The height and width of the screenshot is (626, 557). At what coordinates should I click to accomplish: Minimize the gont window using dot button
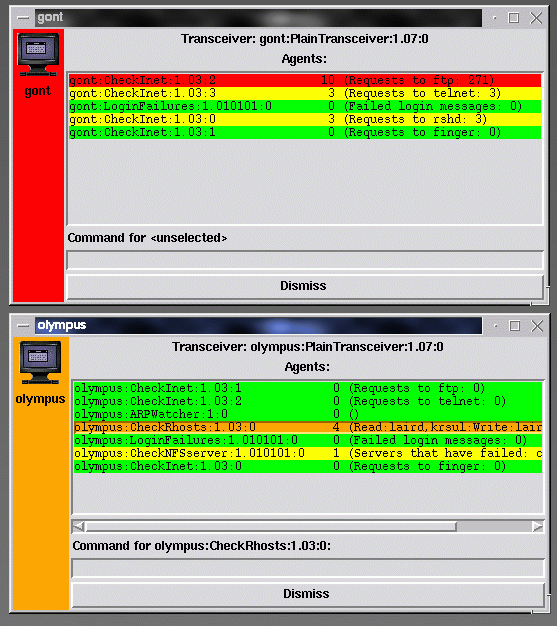494,18
